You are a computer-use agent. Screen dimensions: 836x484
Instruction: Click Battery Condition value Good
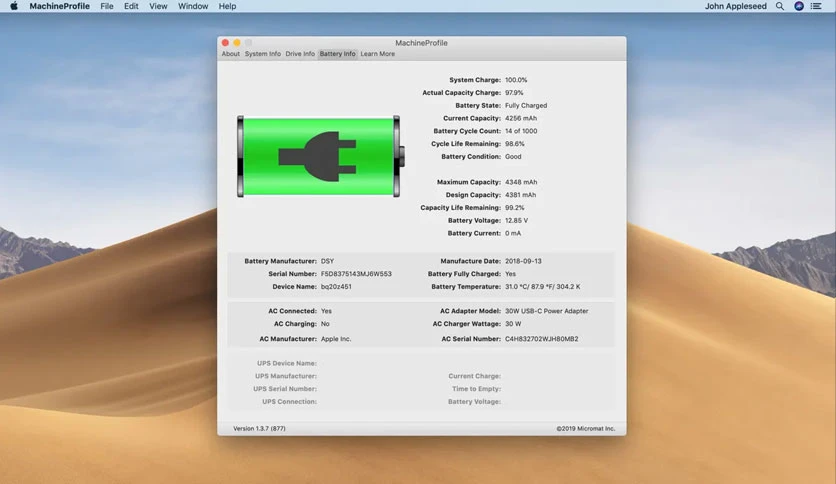(x=513, y=157)
